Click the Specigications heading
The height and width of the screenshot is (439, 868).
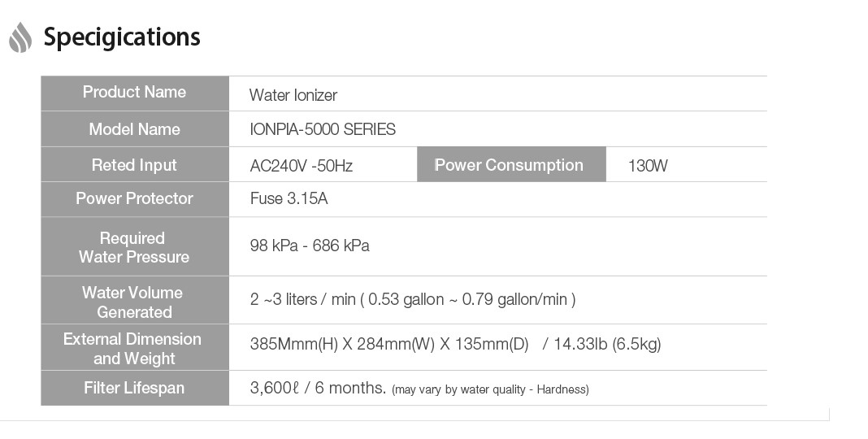(122, 37)
